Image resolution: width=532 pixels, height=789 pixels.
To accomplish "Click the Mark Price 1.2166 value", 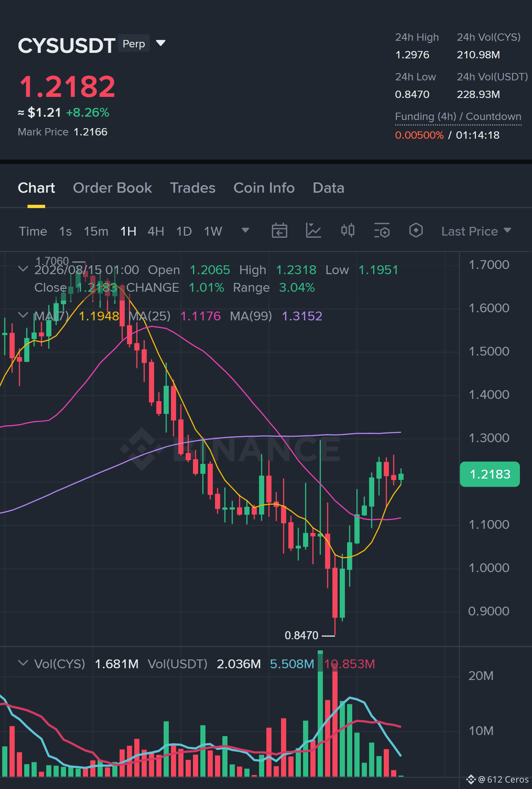I will point(91,132).
